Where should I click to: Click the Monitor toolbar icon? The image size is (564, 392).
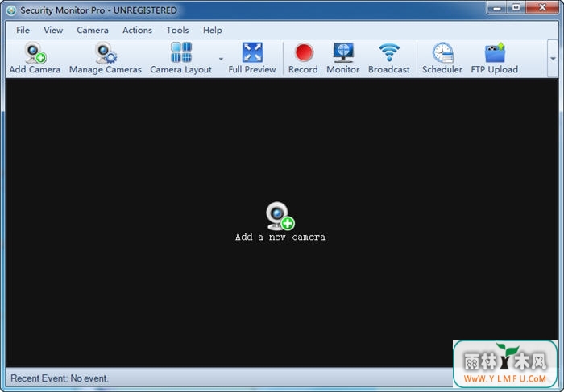pyautogui.click(x=343, y=58)
